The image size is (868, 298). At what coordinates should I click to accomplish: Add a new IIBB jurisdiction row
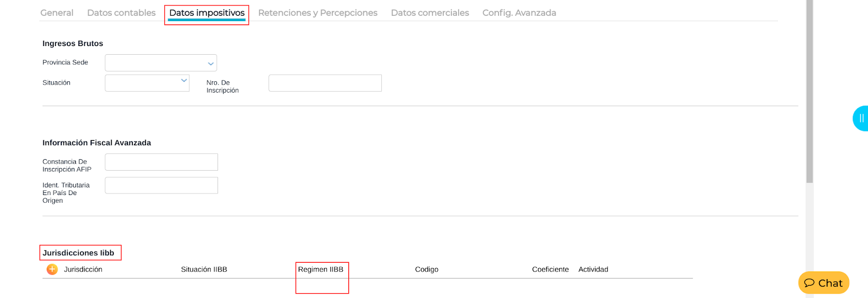[x=52, y=269]
